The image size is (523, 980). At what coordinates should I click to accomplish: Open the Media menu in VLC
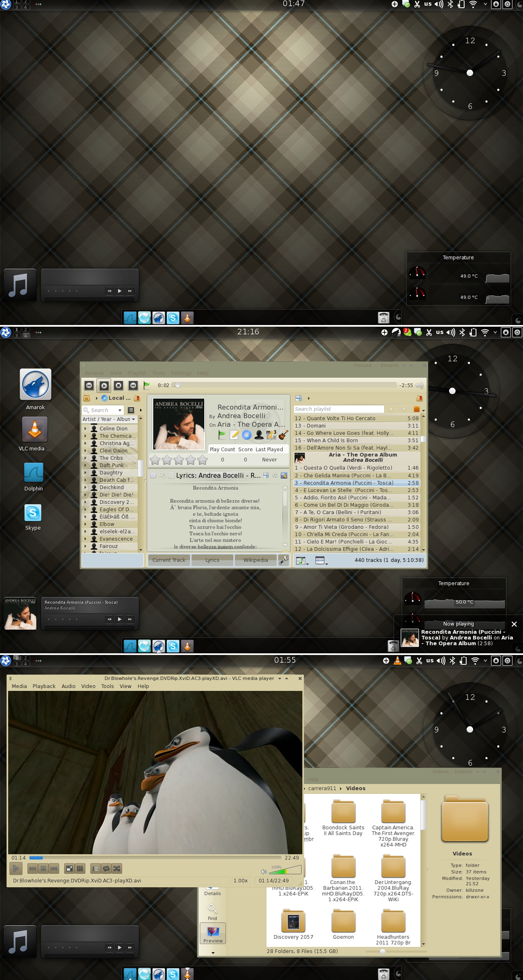pos(19,686)
